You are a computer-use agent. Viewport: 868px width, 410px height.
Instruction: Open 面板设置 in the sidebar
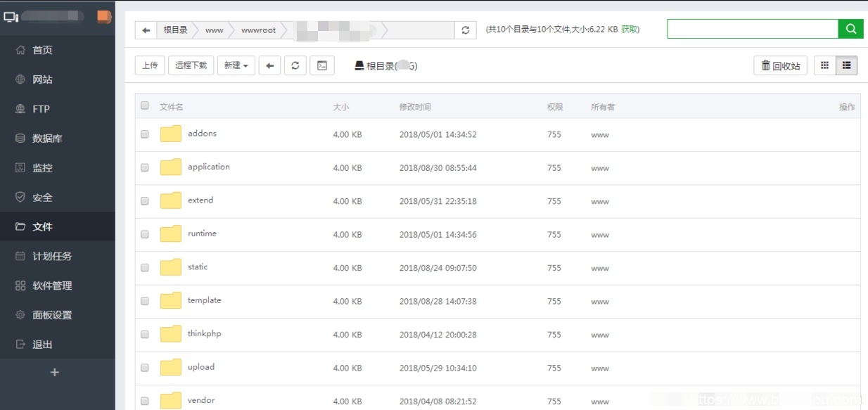tap(58, 315)
